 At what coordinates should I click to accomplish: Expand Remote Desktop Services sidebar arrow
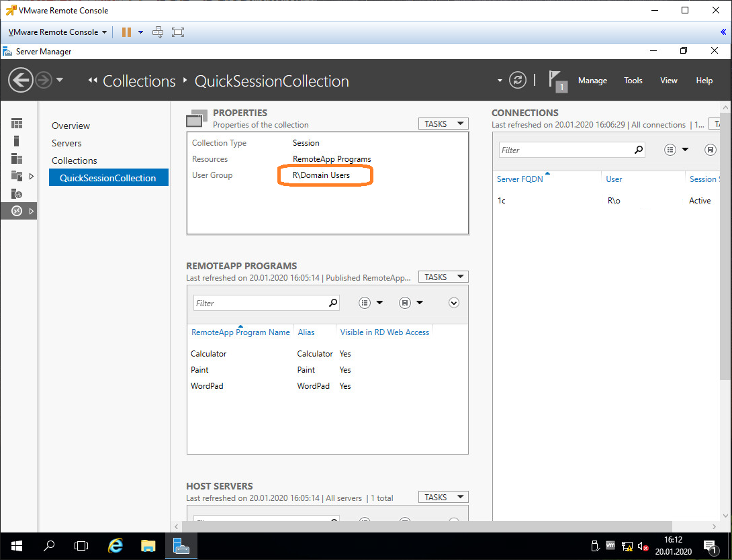point(32,211)
